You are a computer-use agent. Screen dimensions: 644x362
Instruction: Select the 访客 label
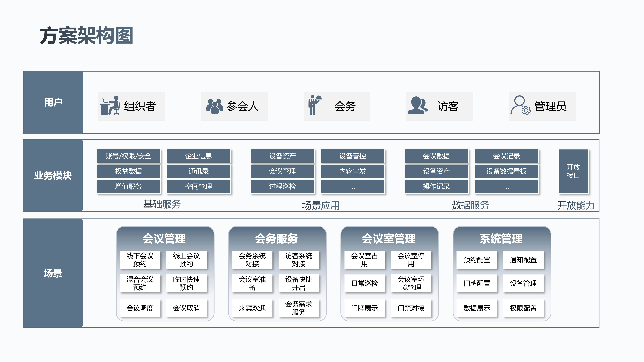pyautogui.click(x=448, y=106)
